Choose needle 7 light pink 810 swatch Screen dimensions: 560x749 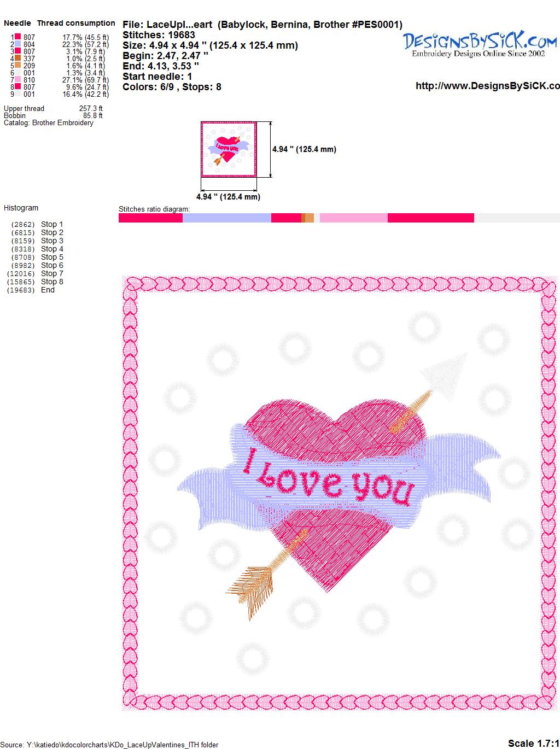point(17,80)
